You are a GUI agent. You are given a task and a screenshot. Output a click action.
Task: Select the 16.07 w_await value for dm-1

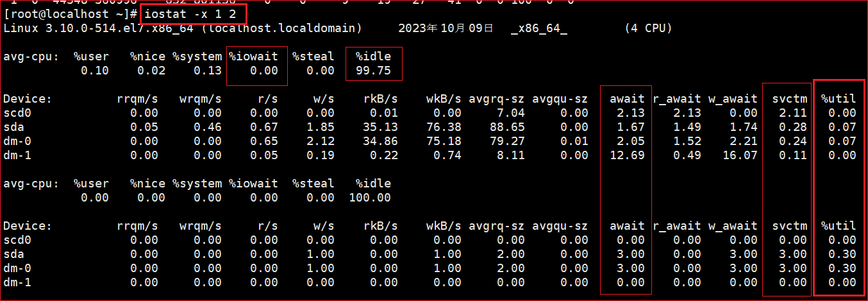pyautogui.click(x=740, y=155)
